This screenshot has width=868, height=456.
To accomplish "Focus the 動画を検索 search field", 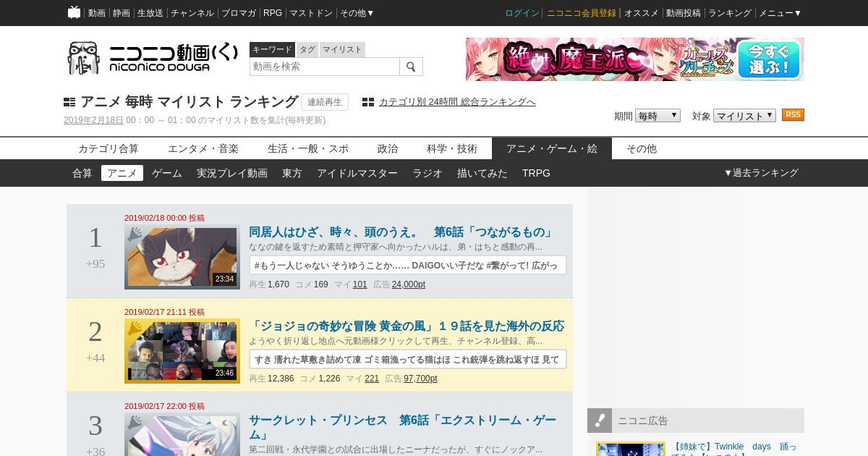I will [325, 67].
